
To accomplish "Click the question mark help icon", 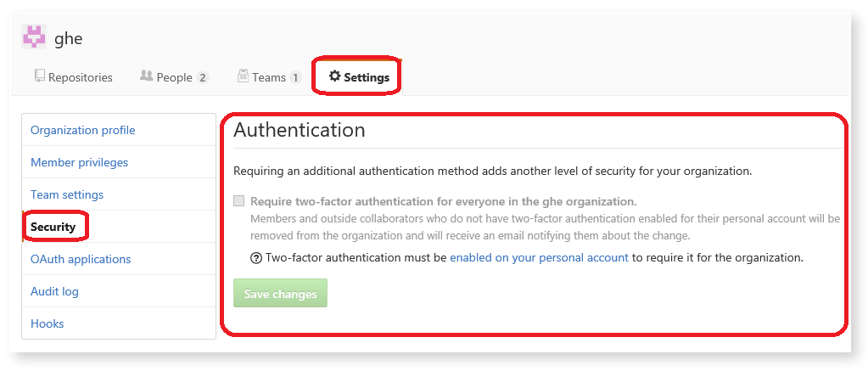I will [256, 258].
